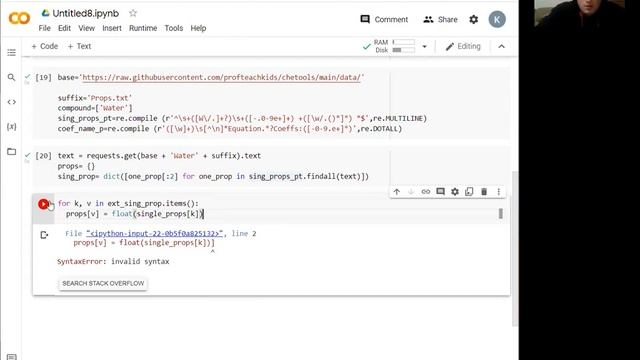Click the props[v] code line in the cell
This screenshot has width=640, height=360.
click(134, 213)
